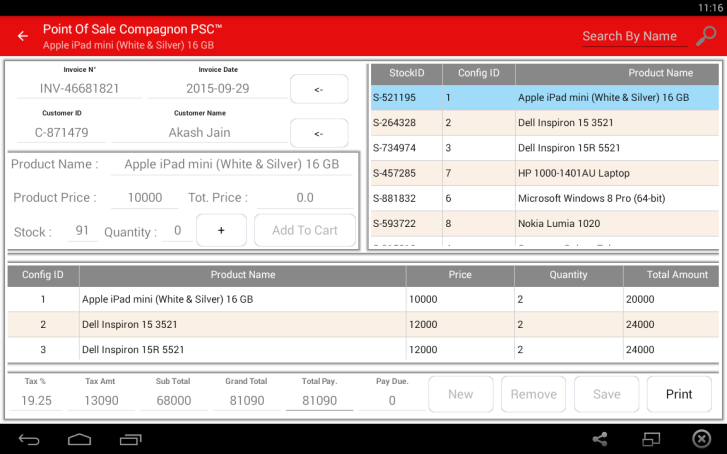Tap the search magnifier icon
This screenshot has width=727, height=454.
pos(706,36)
